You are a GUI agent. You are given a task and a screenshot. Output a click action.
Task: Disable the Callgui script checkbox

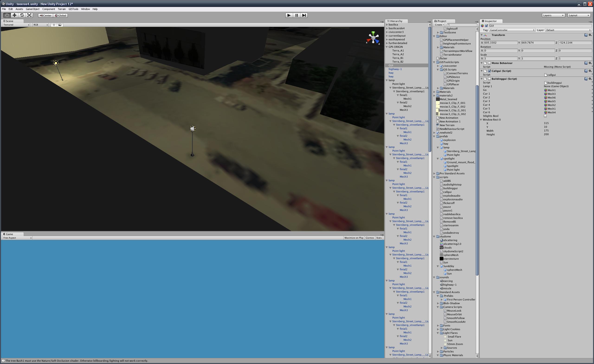coord(489,71)
